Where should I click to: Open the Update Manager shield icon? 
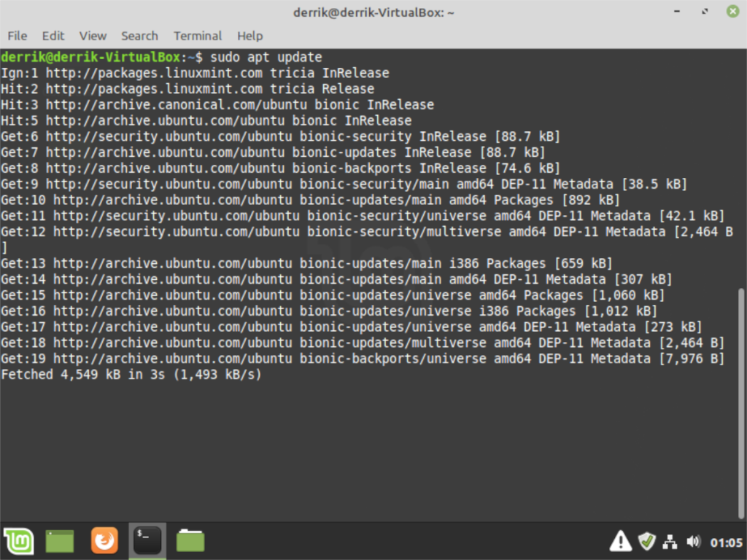coord(646,541)
